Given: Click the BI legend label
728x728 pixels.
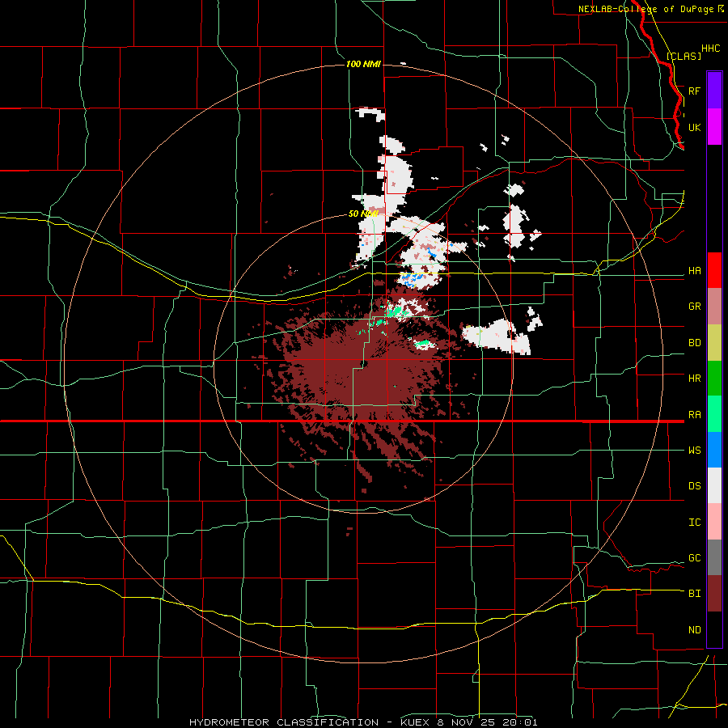Looking at the screenshot, I should [694, 594].
